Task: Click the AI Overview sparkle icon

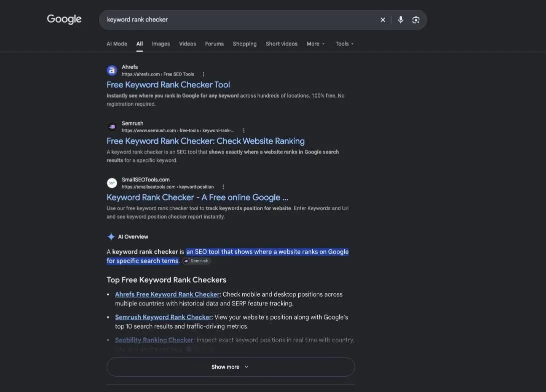Action: 111,237
